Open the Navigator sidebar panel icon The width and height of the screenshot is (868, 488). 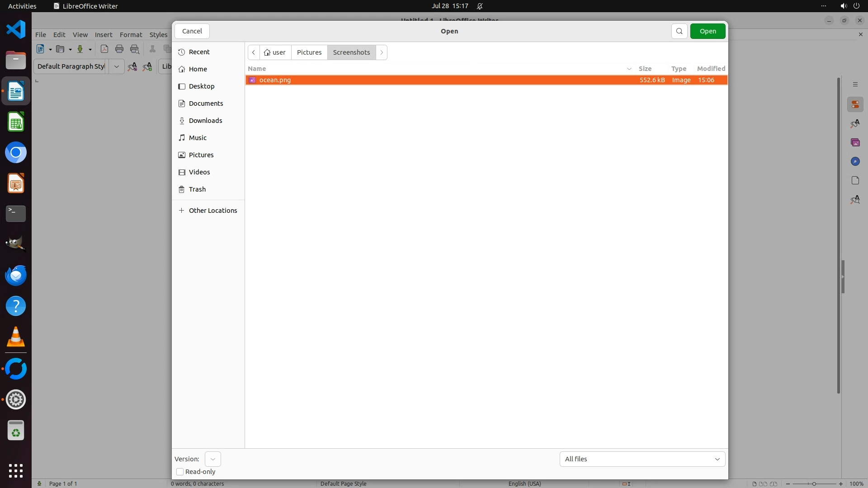point(855,162)
